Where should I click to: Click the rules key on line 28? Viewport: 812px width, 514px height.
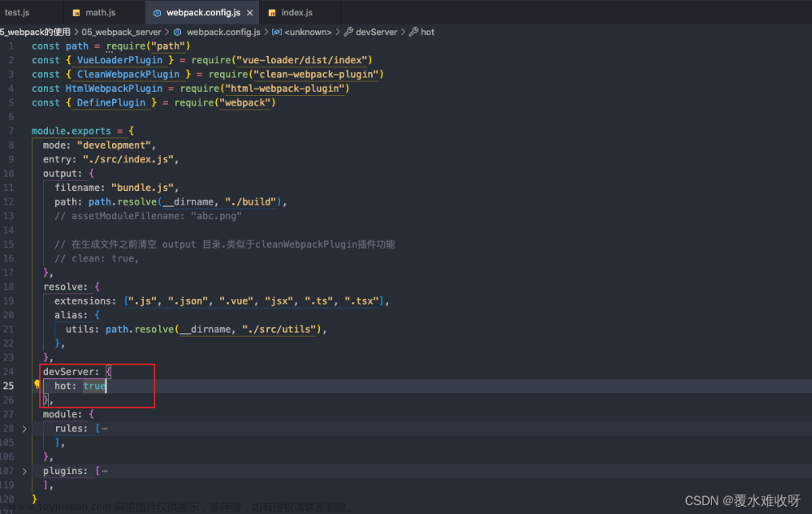coord(68,429)
